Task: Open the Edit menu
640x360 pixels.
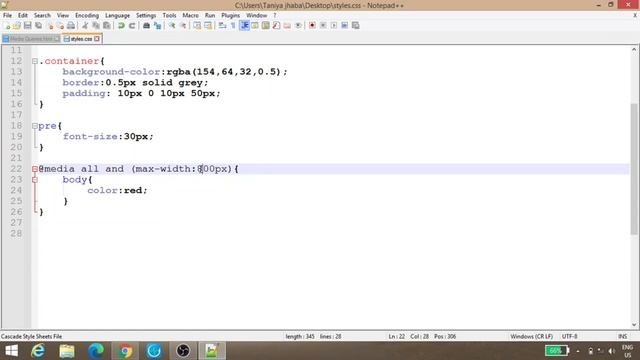Action: coord(23,15)
